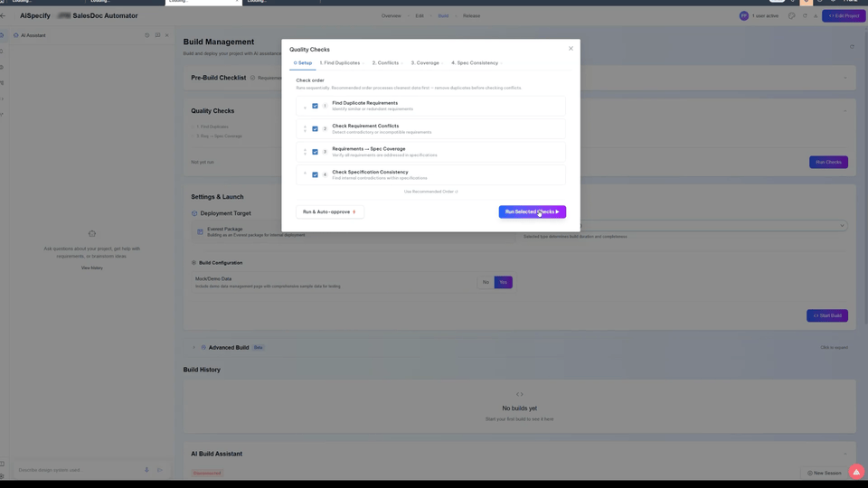Click the AI Assistant logo icon
The width and height of the screenshot is (868, 488).
click(x=15, y=35)
